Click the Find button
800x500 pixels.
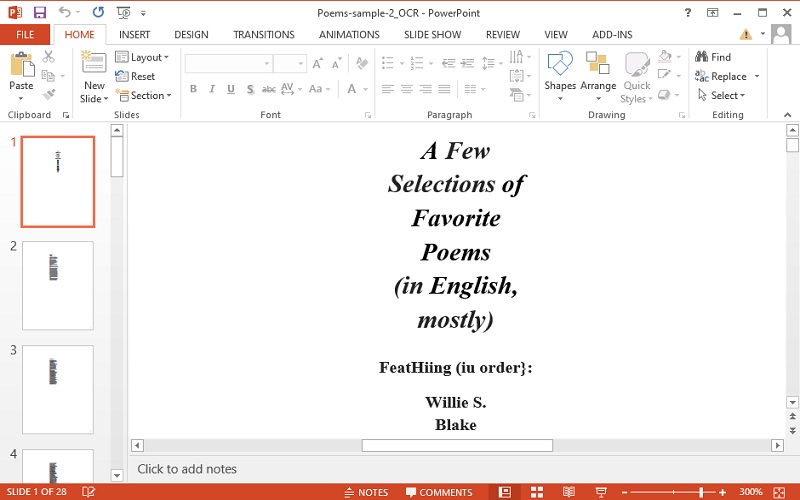(713, 57)
